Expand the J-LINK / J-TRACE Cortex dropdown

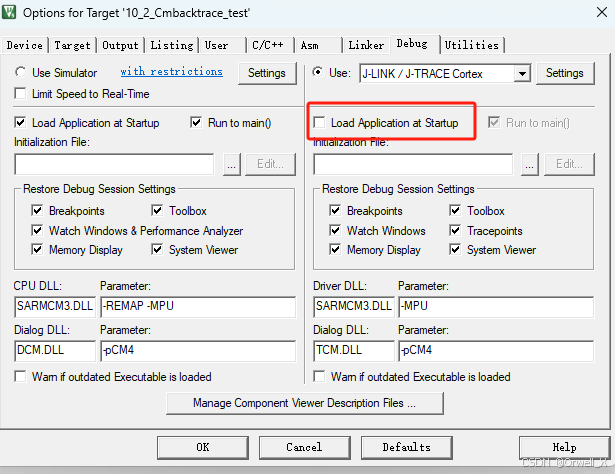522,74
